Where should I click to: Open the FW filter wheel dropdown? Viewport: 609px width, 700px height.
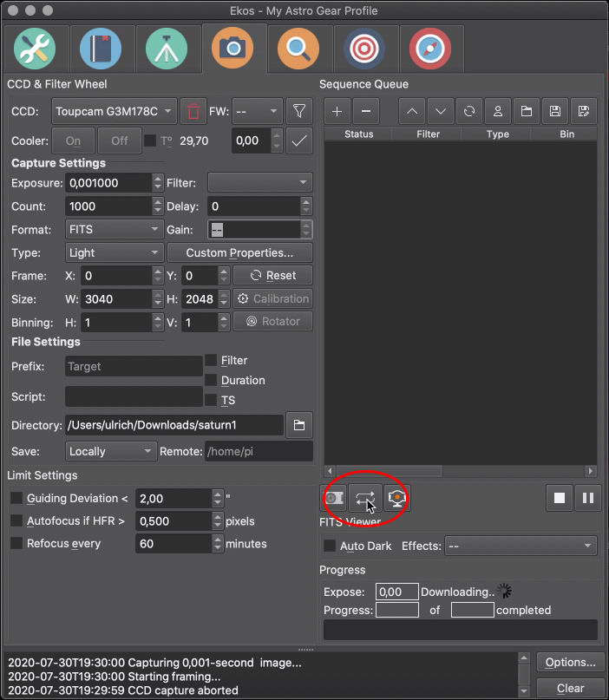(x=258, y=111)
